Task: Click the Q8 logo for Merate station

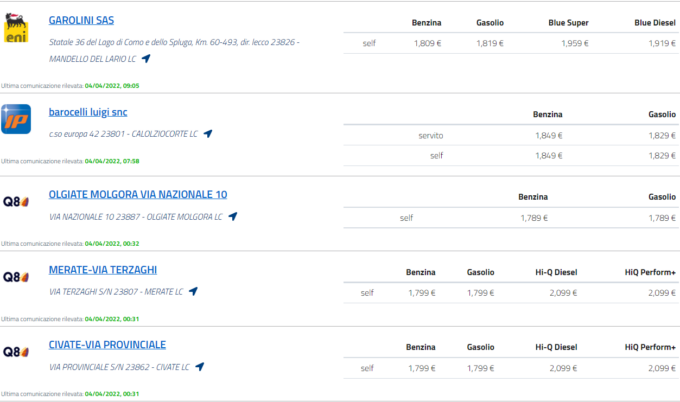Action: [x=17, y=276]
